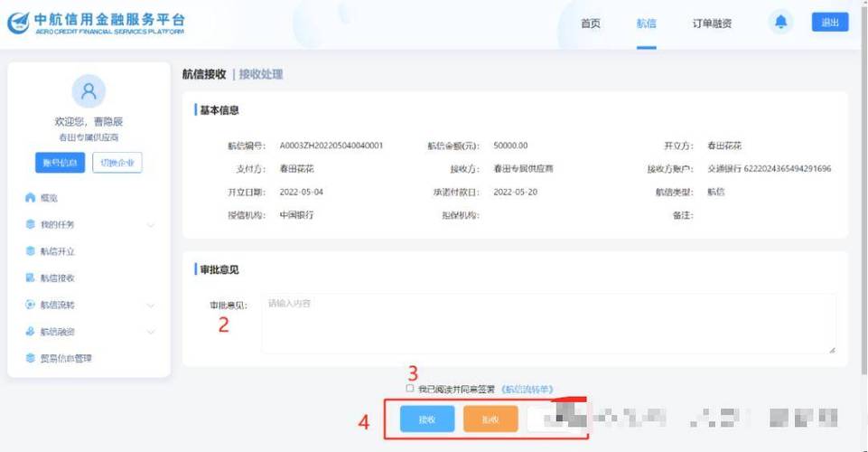Click the 航信开立 sidebar icon

click(x=30, y=250)
